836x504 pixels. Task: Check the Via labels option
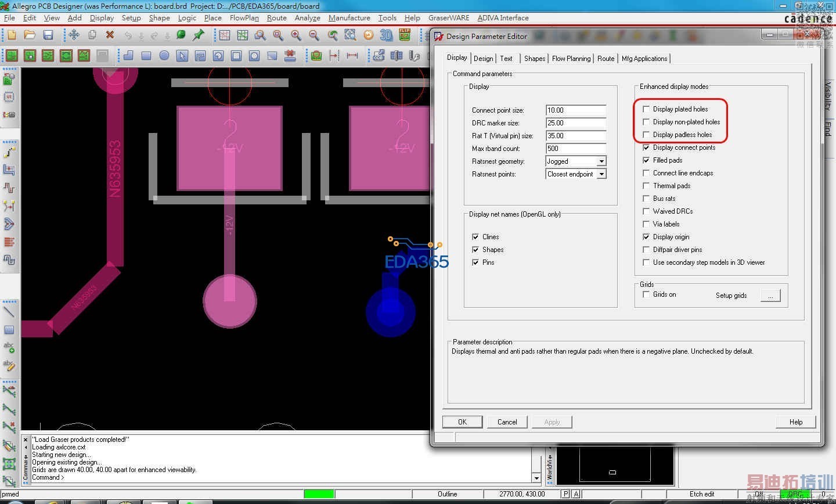(x=646, y=224)
